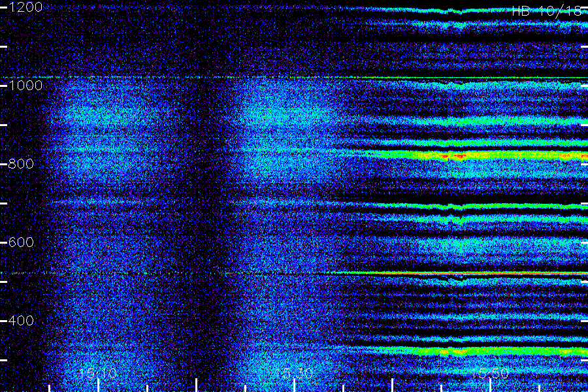Select the 15:50 time axis label
This screenshot has width=588, height=392.
[x=489, y=373]
